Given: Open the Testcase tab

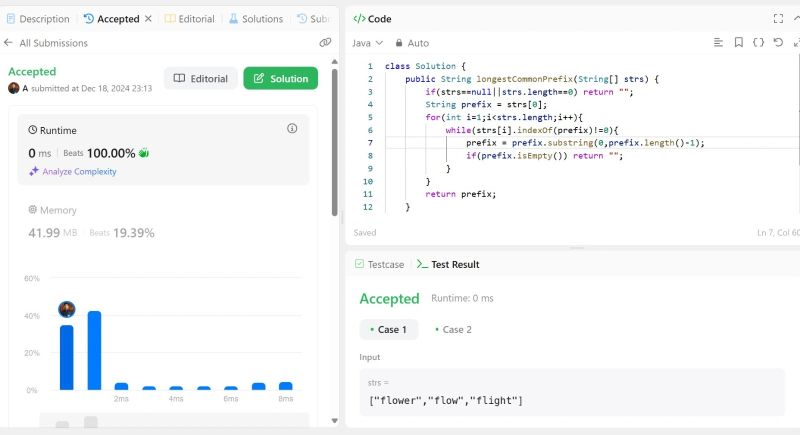Looking at the screenshot, I should point(380,264).
